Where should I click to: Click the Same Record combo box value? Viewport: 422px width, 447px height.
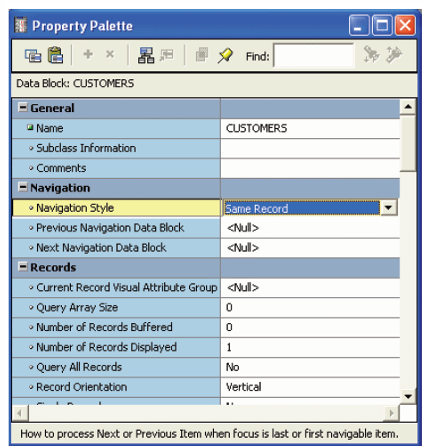[x=302, y=208]
